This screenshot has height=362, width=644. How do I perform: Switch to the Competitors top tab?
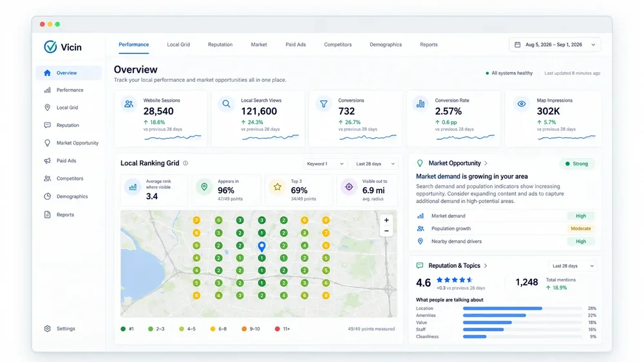coord(337,44)
